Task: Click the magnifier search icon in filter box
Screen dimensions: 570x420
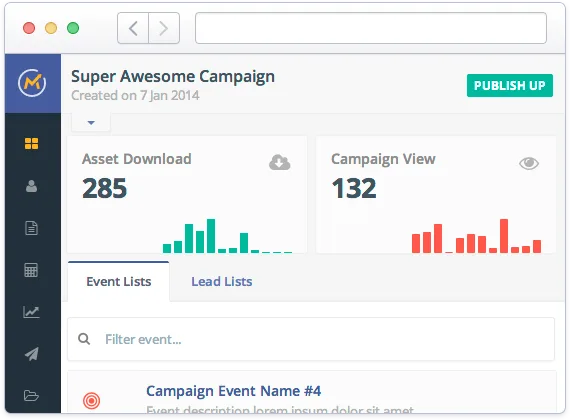Action: pyautogui.click(x=84, y=339)
